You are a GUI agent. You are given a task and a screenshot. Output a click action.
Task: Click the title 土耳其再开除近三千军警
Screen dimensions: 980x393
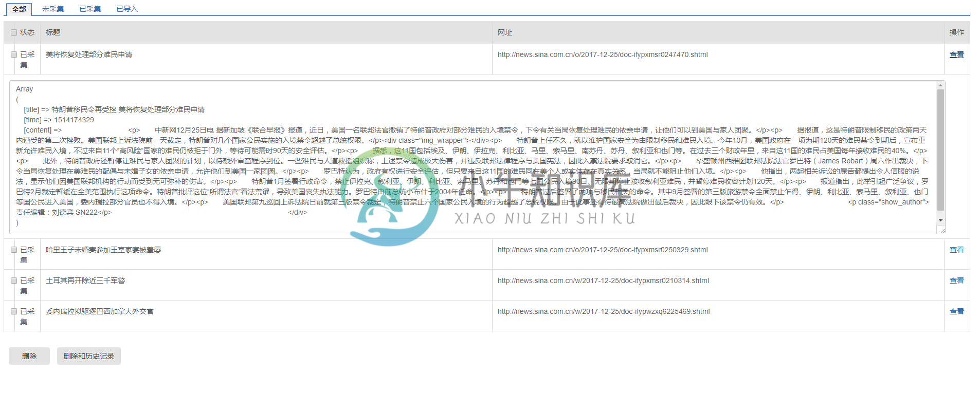[x=85, y=280]
